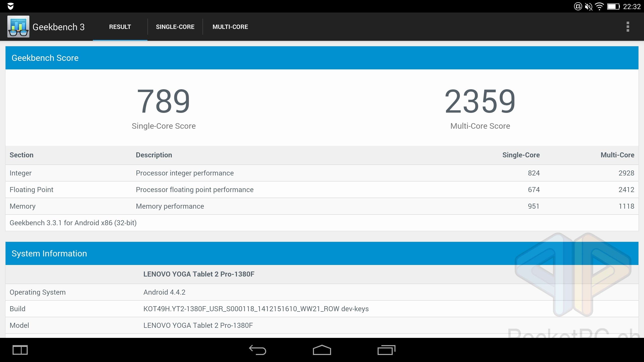Image resolution: width=644 pixels, height=362 pixels.
Task: Tap the Single-Core Score 789
Action: pyautogui.click(x=164, y=101)
